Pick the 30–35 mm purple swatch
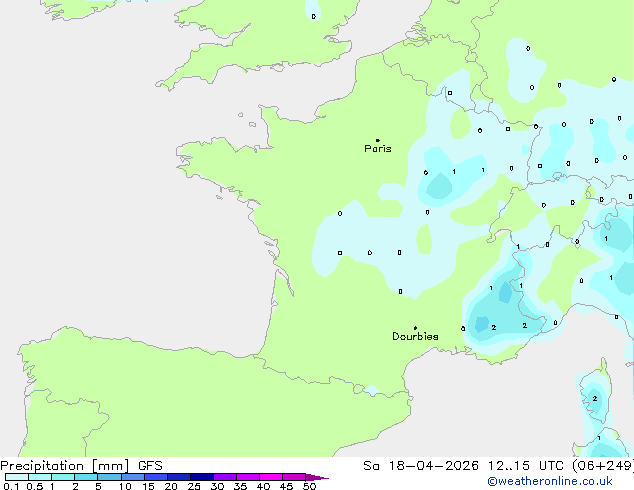This screenshot has height=490, width=634. pyautogui.click(x=225, y=477)
